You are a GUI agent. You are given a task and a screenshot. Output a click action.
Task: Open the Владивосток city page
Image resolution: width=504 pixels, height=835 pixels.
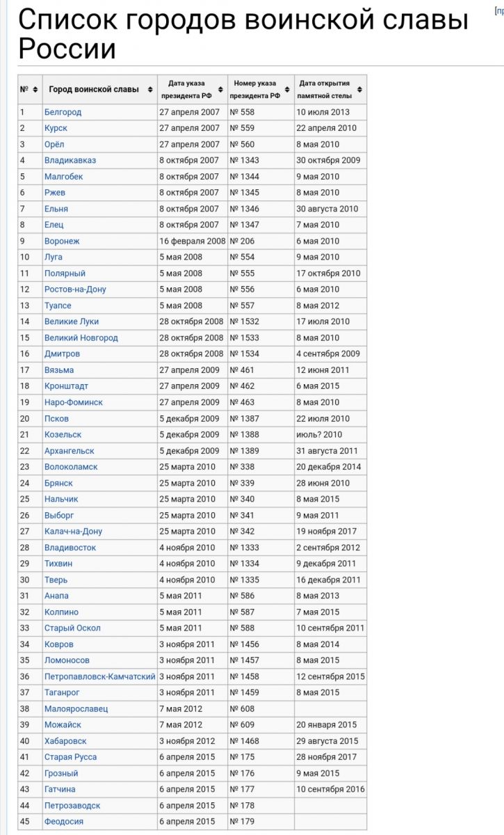click(x=70, y=548)
